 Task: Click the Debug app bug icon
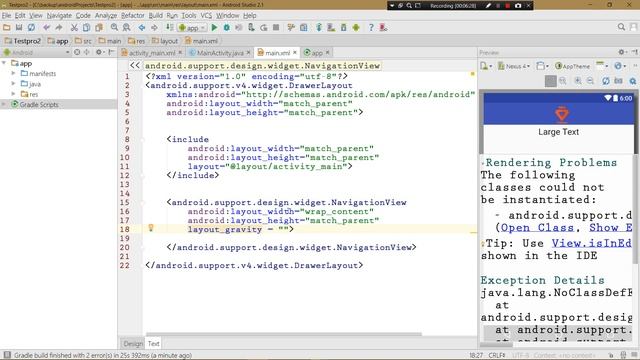coord(227,28)
